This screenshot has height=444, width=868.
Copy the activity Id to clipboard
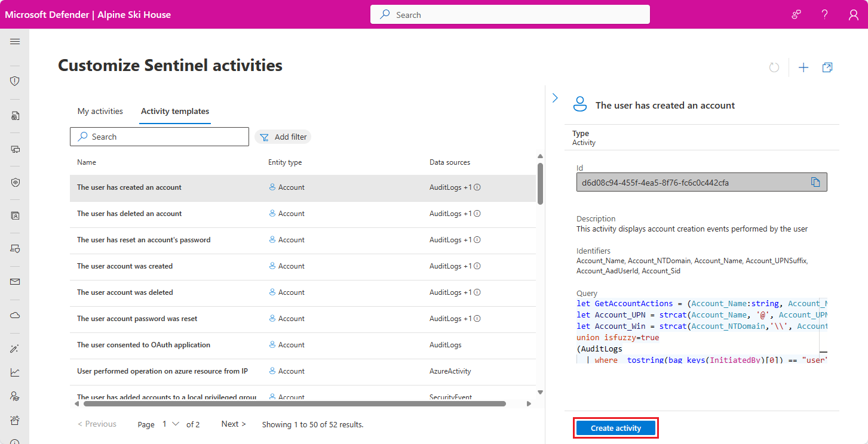pyautogui.click(x=815, y=182)
